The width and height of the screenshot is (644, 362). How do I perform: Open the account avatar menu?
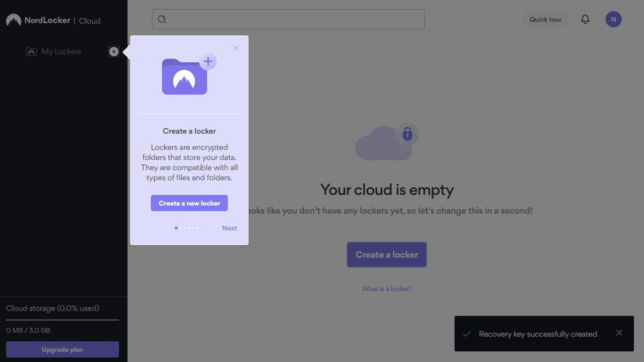613,19
